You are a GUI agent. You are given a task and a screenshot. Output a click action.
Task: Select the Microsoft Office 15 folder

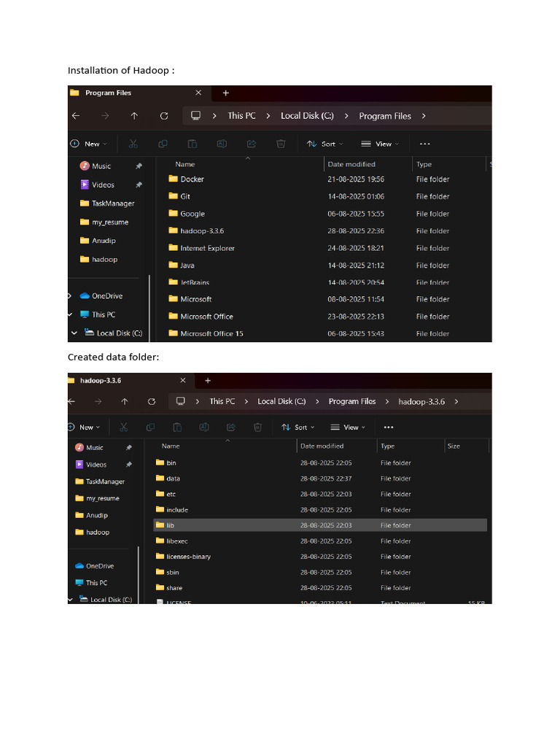tap(211, 333)
